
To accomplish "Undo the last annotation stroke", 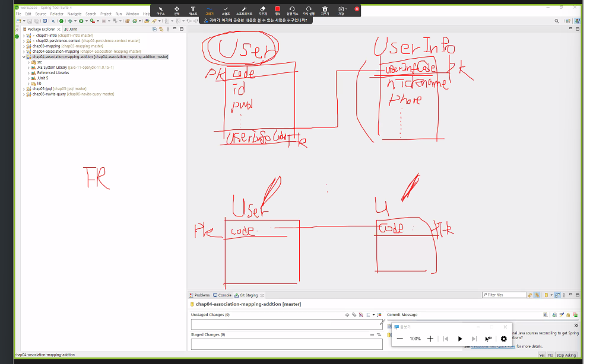I will tap(292, 11).
